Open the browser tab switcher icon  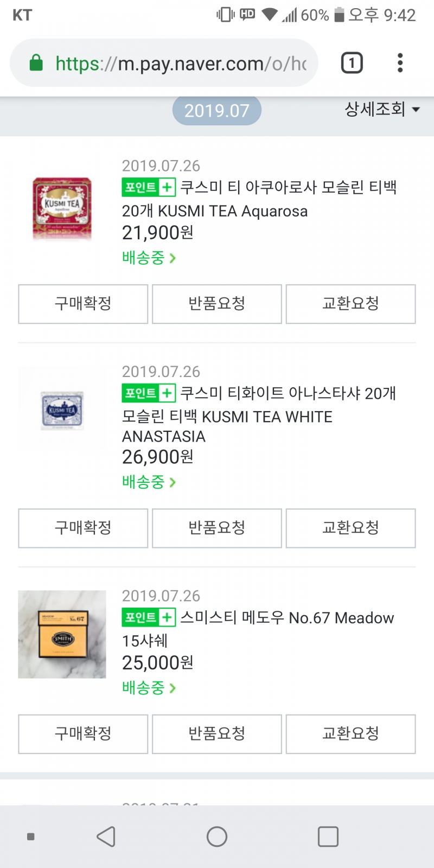point(352,63)
